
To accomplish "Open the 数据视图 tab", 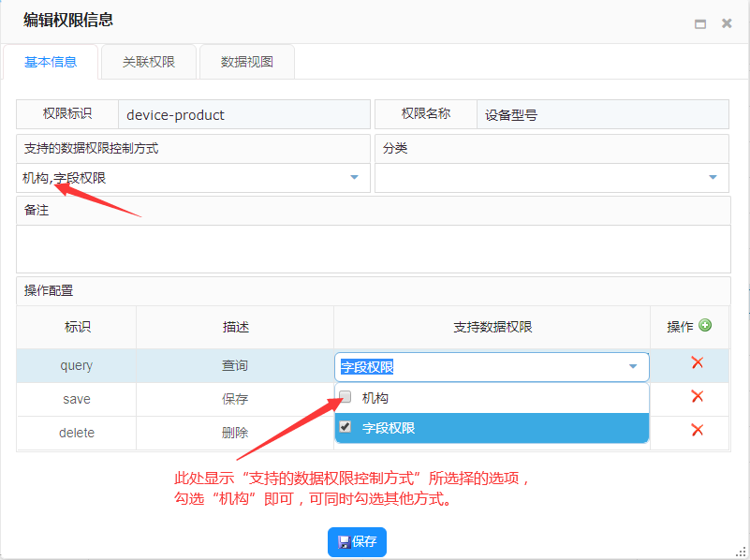I will tap(247, 62).
